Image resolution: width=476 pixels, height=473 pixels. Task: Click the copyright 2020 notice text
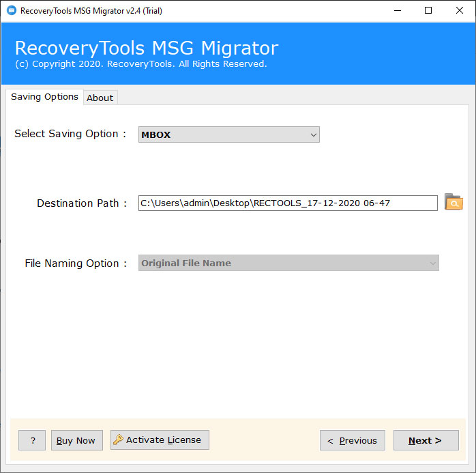(141, 63)
